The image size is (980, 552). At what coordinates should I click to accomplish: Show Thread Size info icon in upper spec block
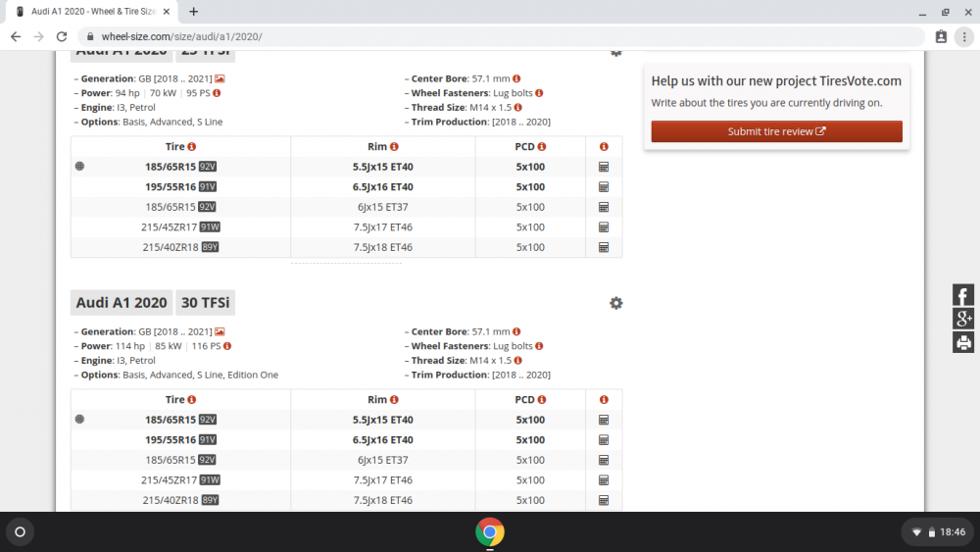[517, 107]
